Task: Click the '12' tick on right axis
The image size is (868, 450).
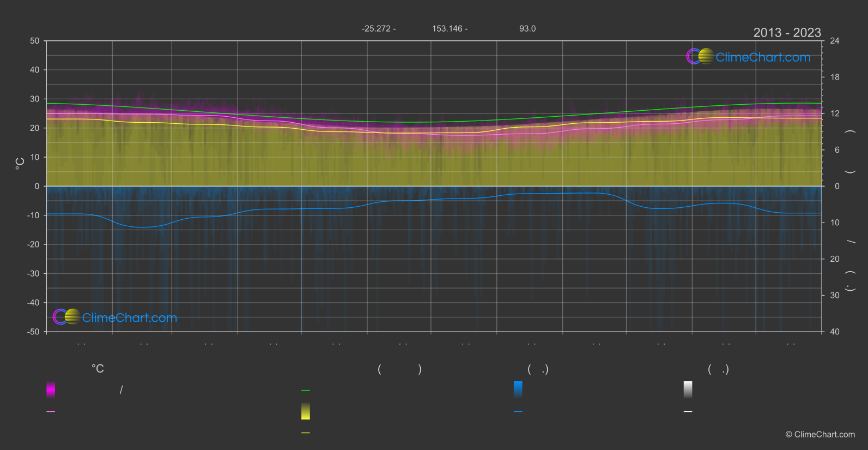Action: [x=835, y=113]
